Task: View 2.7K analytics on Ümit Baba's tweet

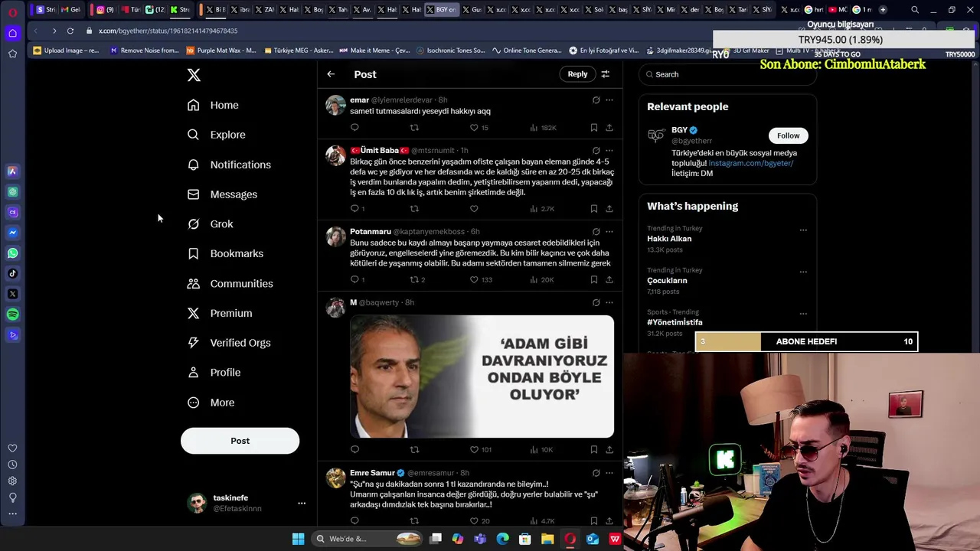Action: click(x=542, y=209)
